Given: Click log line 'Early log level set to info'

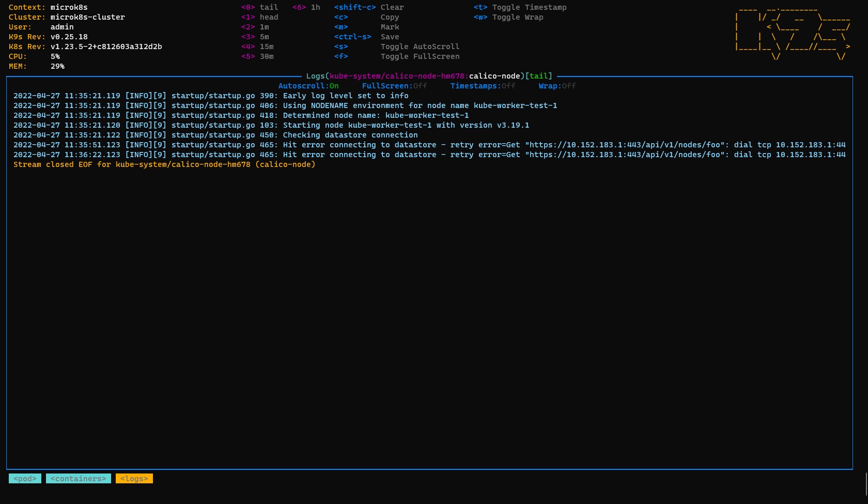Looking at the screenshot, I should tap(211, 96).
